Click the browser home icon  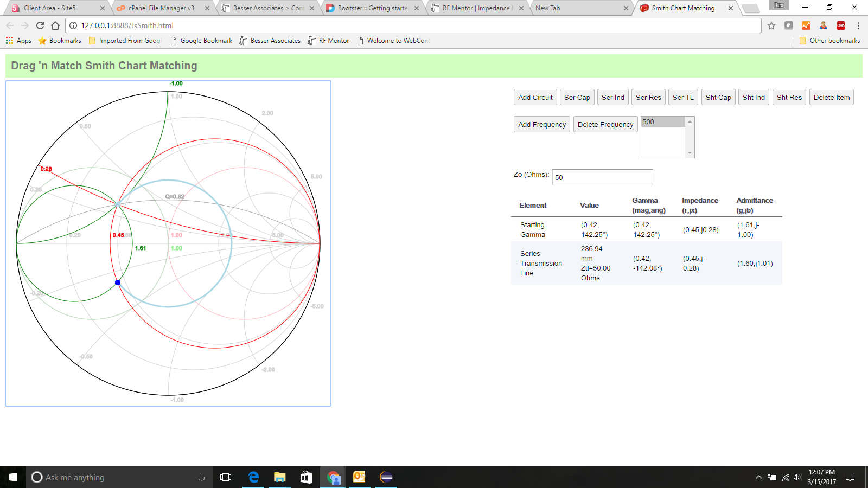[x=55, y=25]
